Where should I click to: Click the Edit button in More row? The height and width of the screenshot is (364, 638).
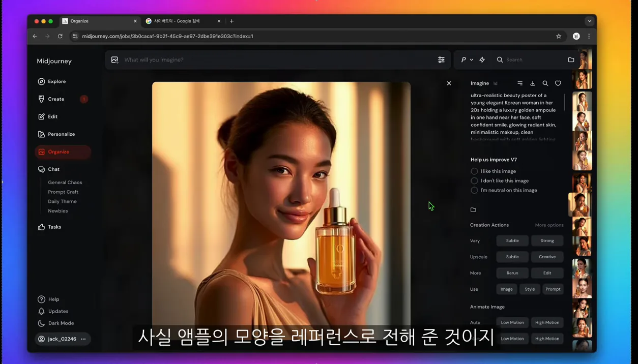click(x=547, y=273)
